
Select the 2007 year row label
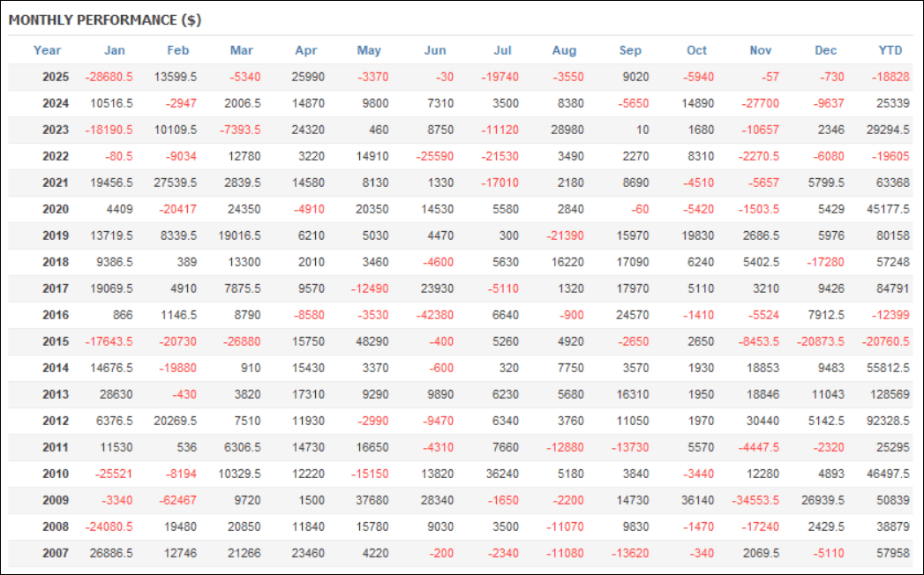click(x=56, y=553)
